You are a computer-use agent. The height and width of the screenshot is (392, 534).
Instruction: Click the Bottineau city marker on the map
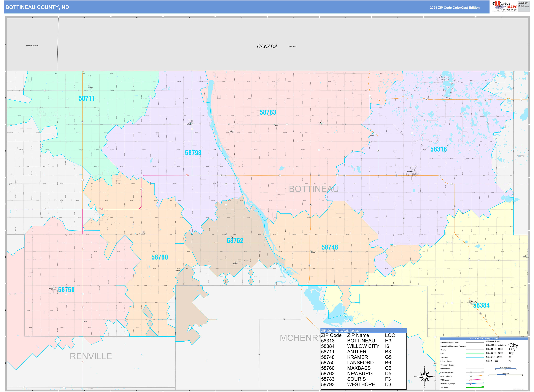[412, 172]
